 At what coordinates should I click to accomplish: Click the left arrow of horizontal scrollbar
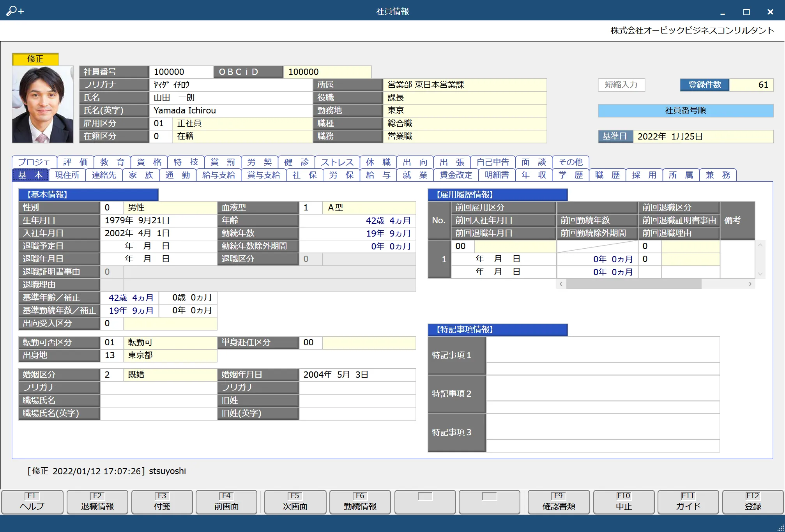561,284
